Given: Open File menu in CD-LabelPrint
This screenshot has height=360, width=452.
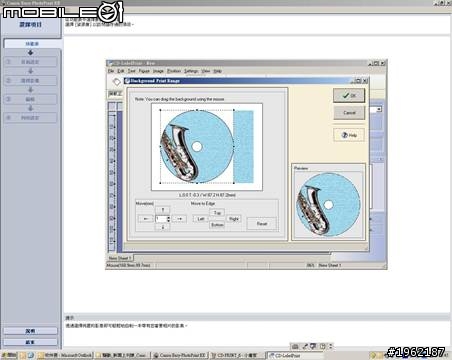Looking at the screenshot, I should (111, 71).
